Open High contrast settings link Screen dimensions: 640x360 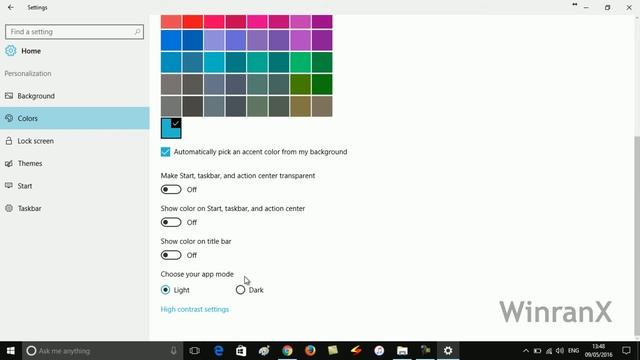[x=195, y=309]
